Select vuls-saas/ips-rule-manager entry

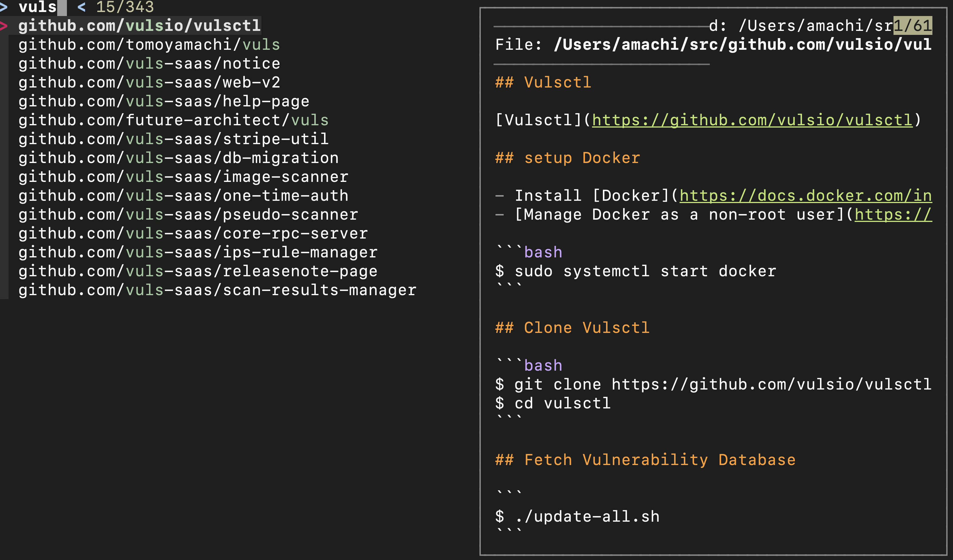[x=198, y=252]
